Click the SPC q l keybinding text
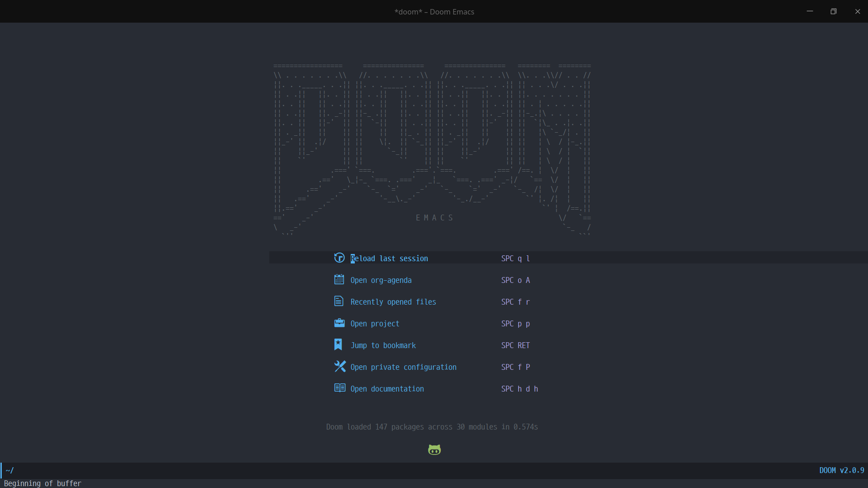Screen dimensions: 868x488 (515, 258)
